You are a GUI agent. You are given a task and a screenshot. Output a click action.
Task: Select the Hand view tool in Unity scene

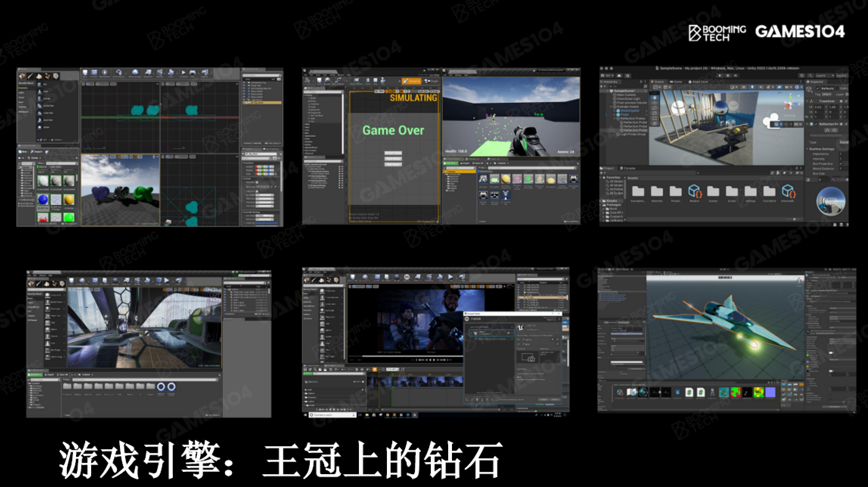click(x=655, y=97)
